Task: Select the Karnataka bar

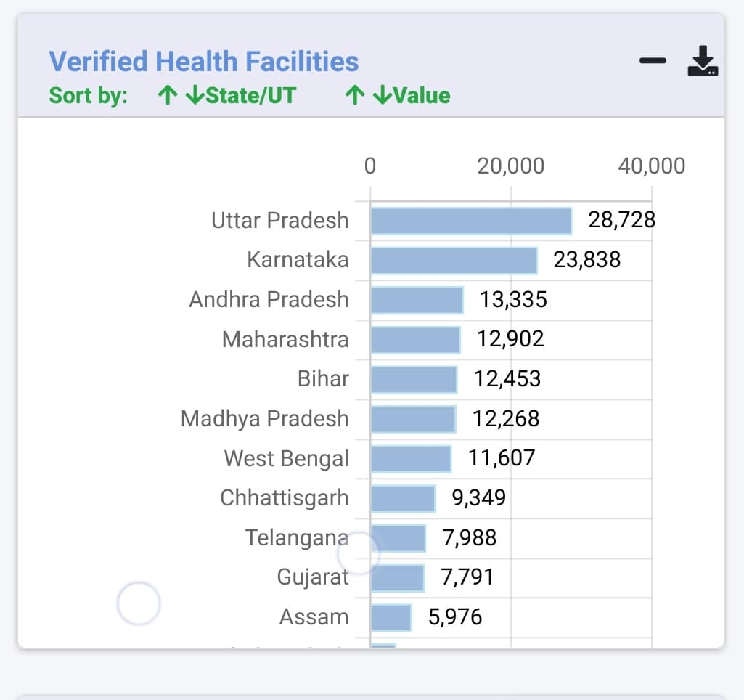Action: [x=454, y=260]
